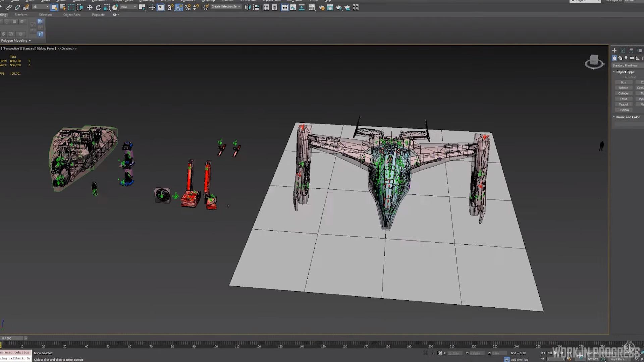Expand the Polygon Modeling dropdown
This screenshot has width=644, height=362.
(x=16, y=41)
